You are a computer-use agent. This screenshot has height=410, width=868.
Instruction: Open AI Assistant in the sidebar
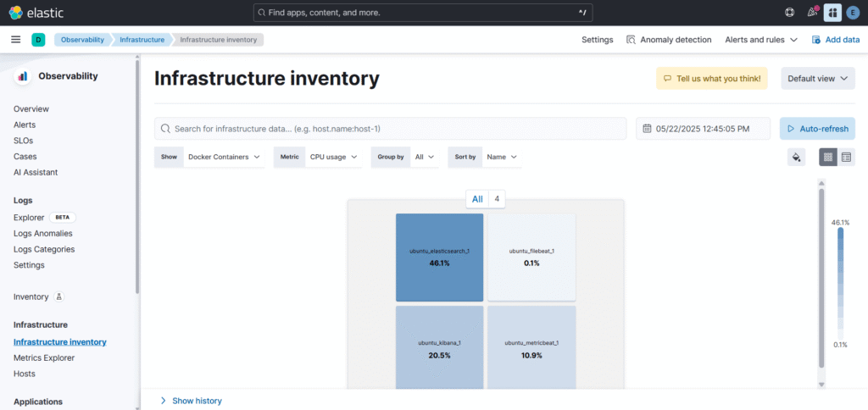click(36, 173)
